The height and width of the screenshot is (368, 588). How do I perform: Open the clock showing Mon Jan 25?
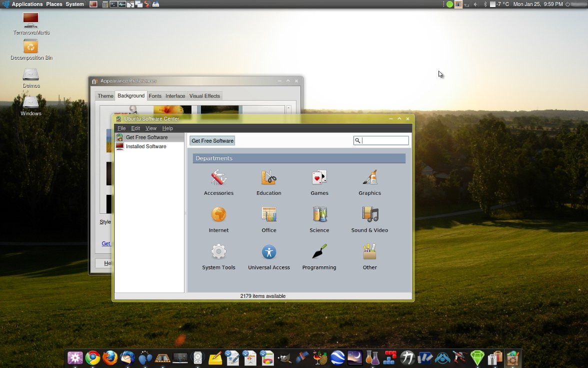coord(538,4)
